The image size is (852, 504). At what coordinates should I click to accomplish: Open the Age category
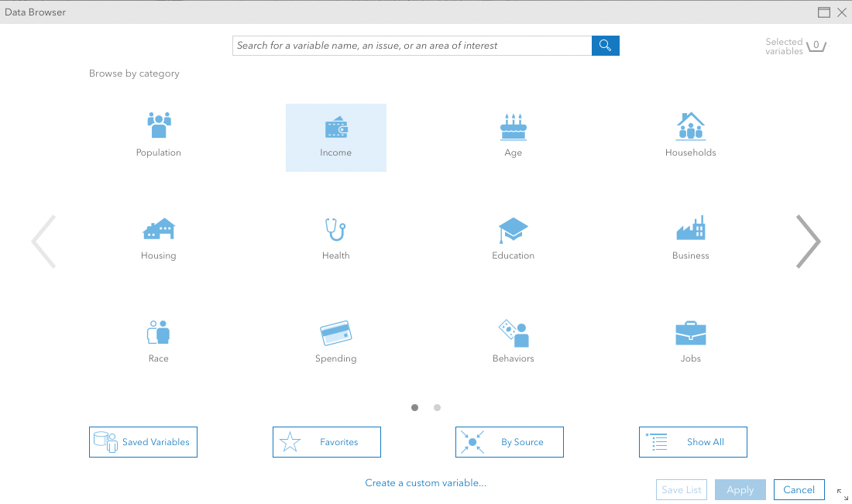[513, 137]
